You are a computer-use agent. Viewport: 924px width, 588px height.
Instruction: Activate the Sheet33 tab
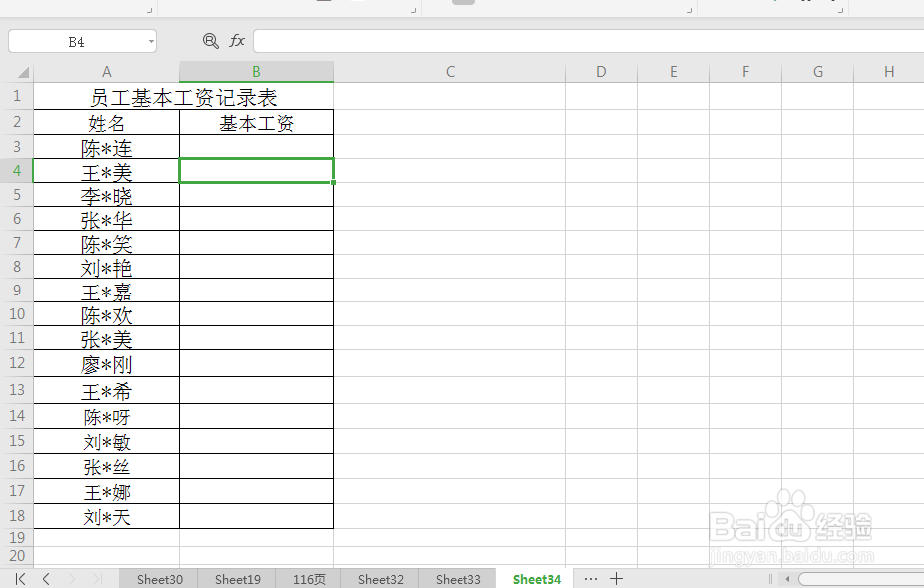click(457, 578)
